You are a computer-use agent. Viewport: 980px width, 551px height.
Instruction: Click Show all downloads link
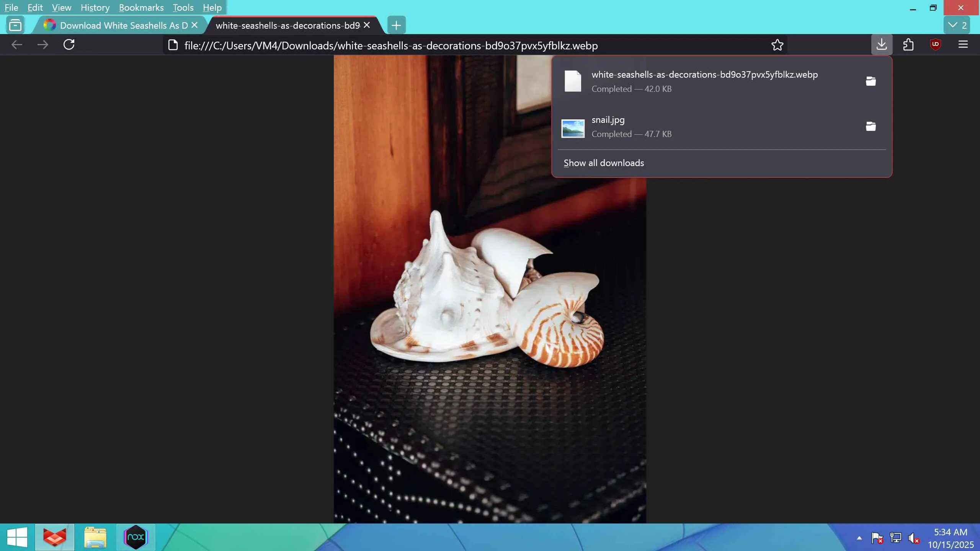click(604, 163)
